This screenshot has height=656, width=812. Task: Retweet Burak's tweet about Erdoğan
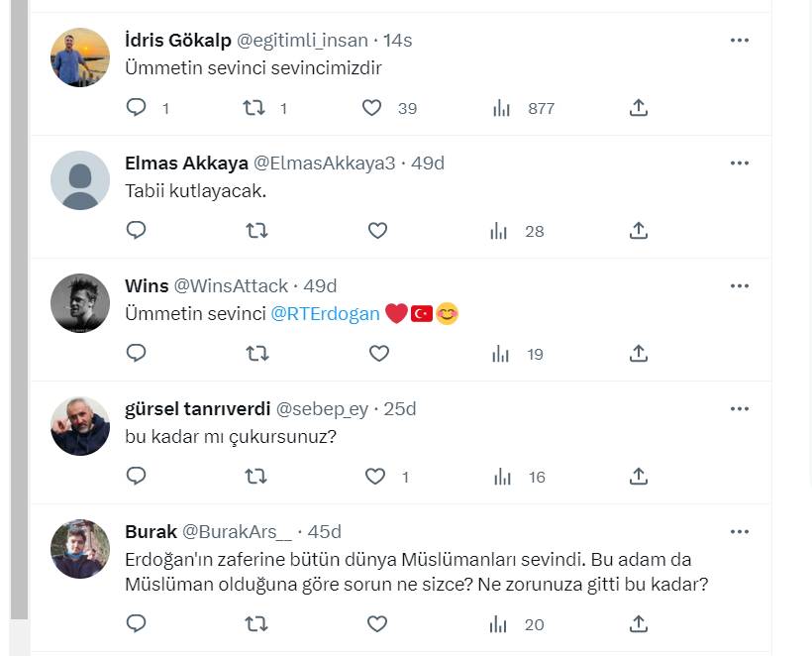255,624
